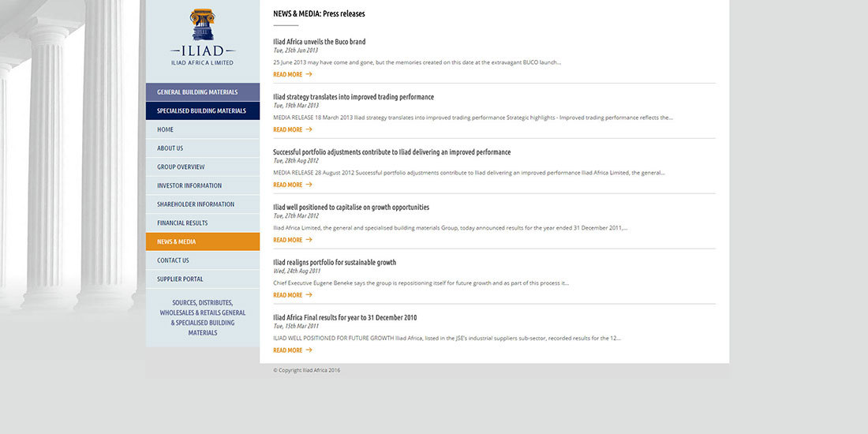The height and width of the screenshot is (434, 868).
Task: Click the arrow under the 24th Aug 2011 release
Action: pos(309,296)
